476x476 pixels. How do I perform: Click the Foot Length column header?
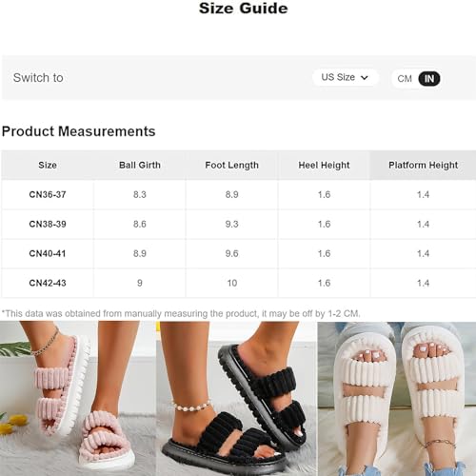tap(231, 165)
